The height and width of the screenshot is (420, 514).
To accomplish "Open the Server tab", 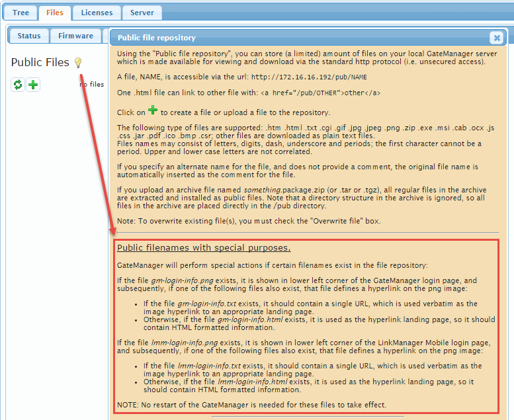I will pyautogui.click(x=142, y=13).
